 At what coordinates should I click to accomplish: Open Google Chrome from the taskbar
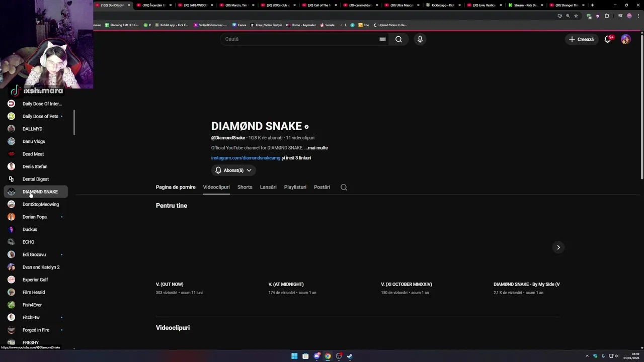[328, 356]
